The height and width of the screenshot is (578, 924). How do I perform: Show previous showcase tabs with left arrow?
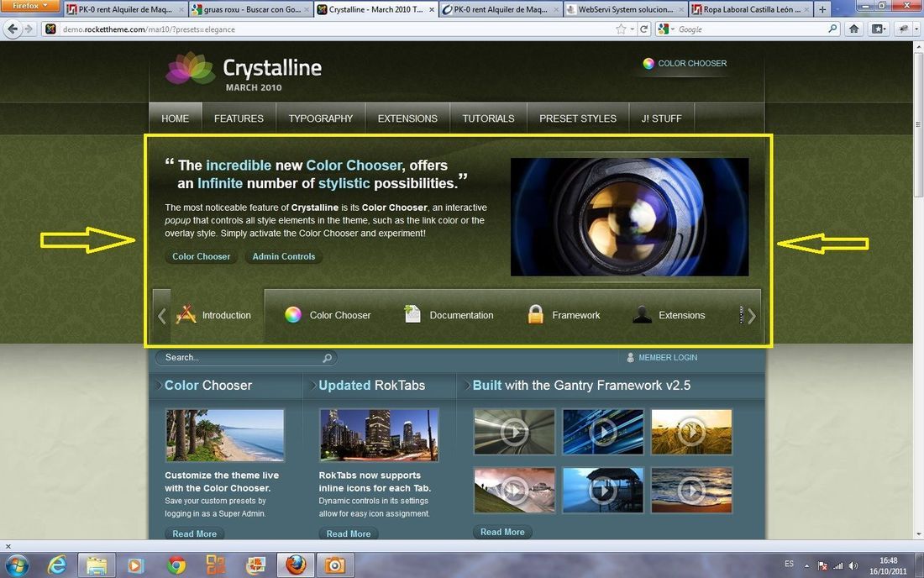click(161, 316)
